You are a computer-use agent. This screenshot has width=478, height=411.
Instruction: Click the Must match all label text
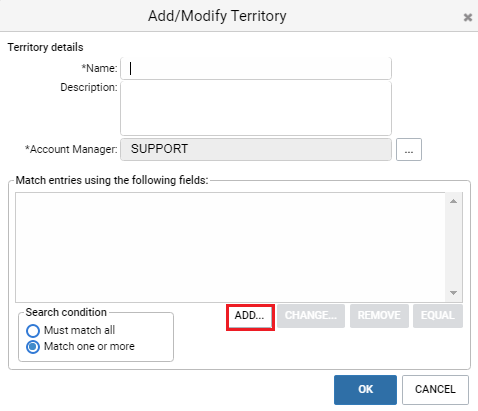(79, 330)
